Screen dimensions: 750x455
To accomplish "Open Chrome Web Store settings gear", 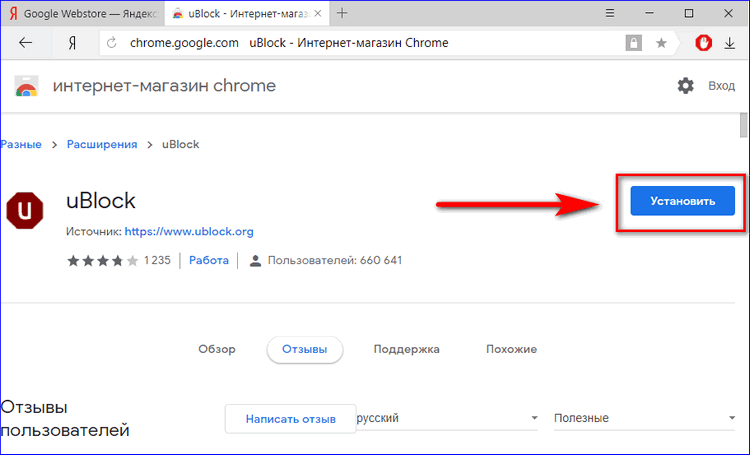I will point(685,86).
